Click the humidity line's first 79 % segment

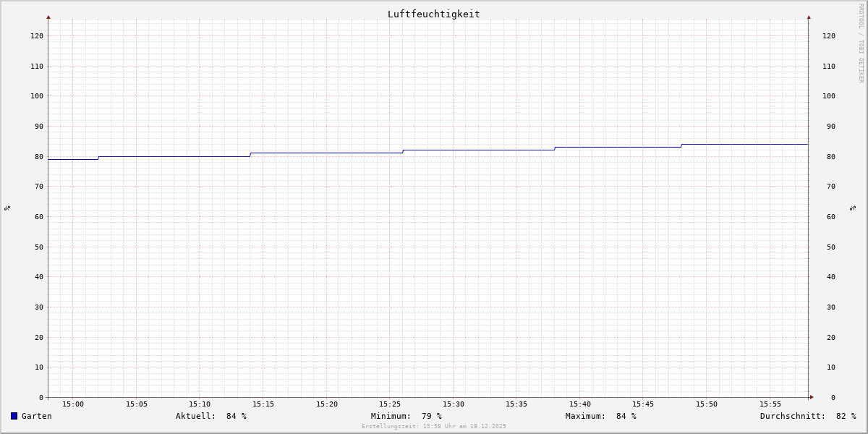point(73,159)
